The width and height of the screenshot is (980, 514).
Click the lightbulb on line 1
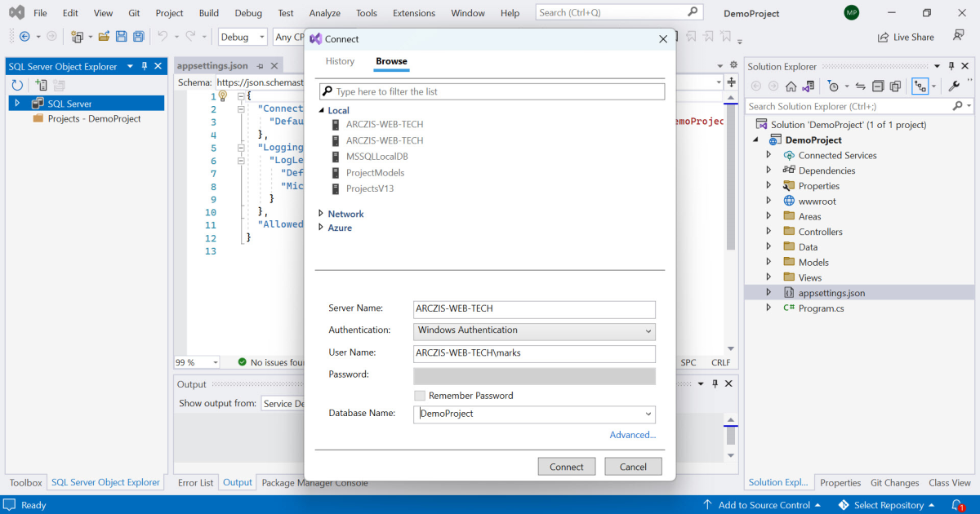coord(223,95)
